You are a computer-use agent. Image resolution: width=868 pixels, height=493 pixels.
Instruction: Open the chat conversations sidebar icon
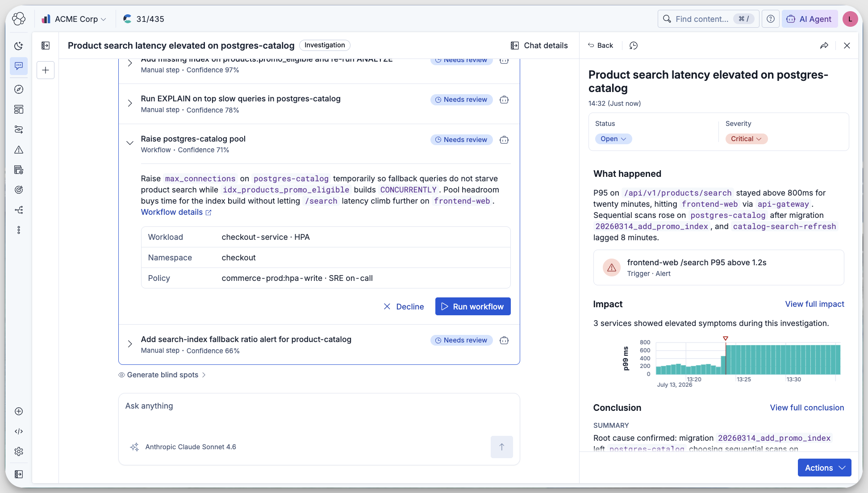point(19,66)
